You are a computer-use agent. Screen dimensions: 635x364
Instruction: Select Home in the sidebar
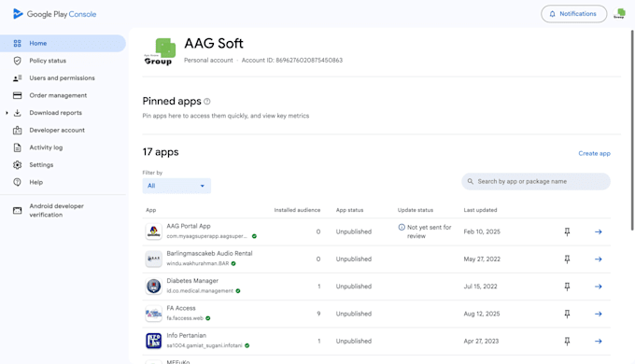[x=63, y=43]
